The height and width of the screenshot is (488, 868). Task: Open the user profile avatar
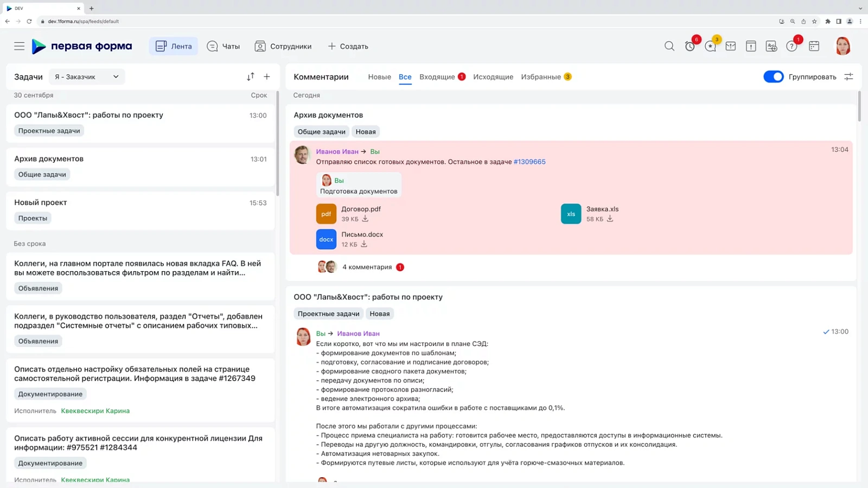(x=843, y=46)
